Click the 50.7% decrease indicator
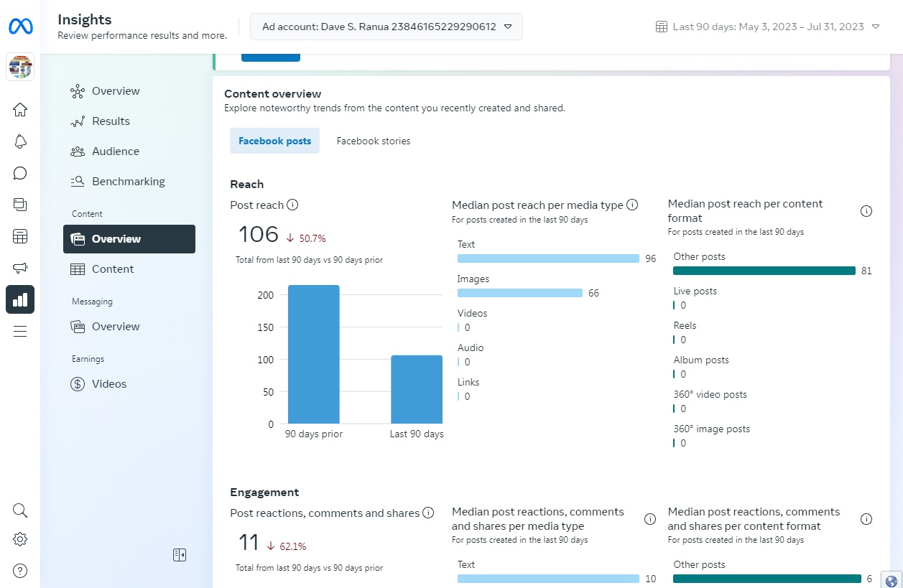Image resolution: width=903 pixels, height=588 pixels. point(306,238)
